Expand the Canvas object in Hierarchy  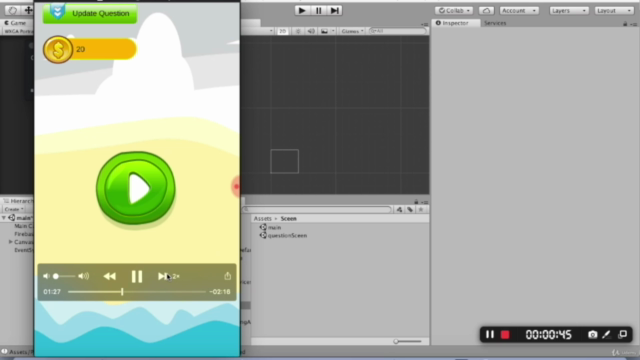(x=11, y=242)
